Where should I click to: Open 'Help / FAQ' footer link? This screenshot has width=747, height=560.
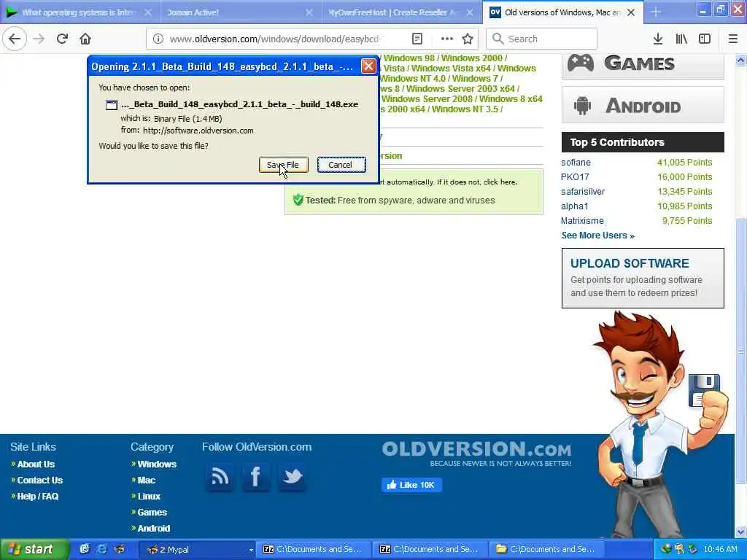(38, 496)
